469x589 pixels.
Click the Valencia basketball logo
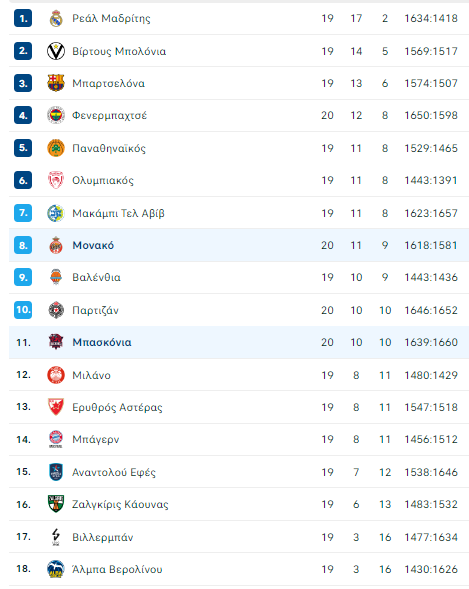point(56,277)
